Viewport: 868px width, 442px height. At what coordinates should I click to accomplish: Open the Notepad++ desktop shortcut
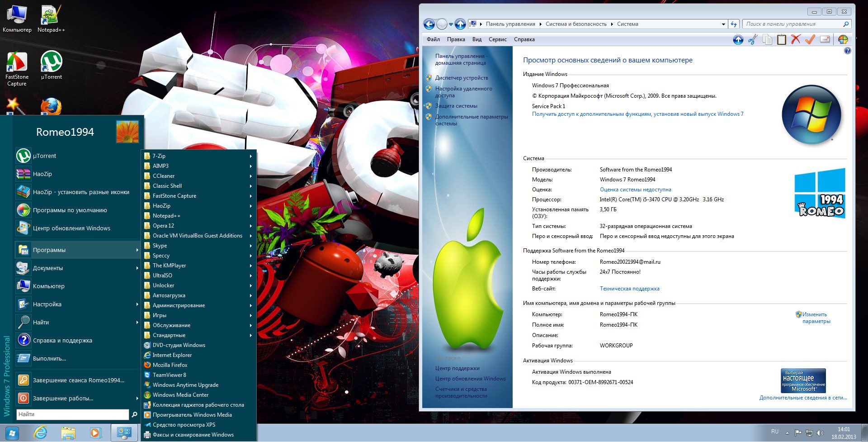pyautogui.click(x=51, y=19)
